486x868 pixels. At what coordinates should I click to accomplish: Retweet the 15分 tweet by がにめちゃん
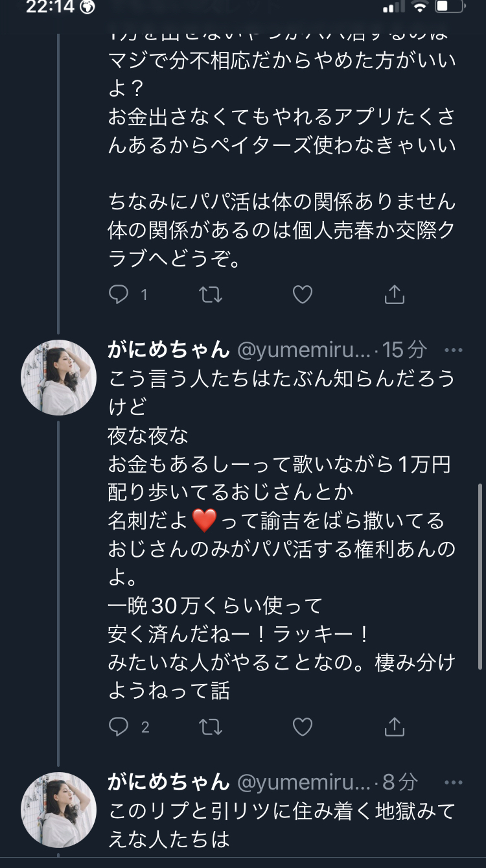point(211,727)
